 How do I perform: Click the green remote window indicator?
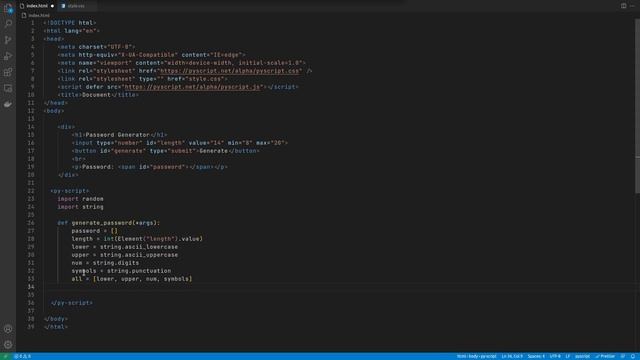click(x=5, y=356)
